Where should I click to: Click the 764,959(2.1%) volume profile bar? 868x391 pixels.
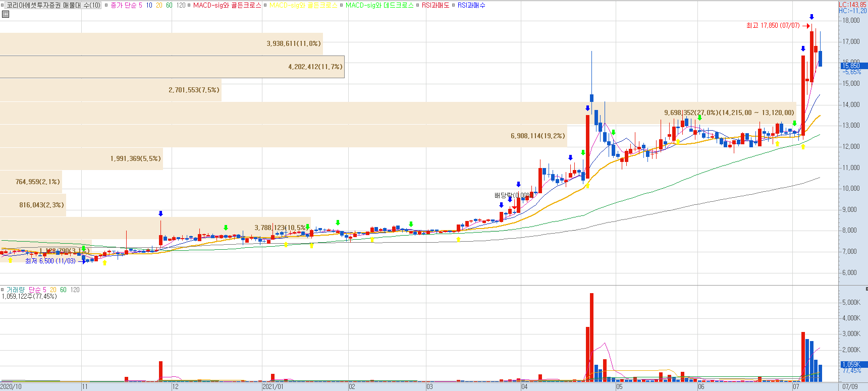coord(31,182)
